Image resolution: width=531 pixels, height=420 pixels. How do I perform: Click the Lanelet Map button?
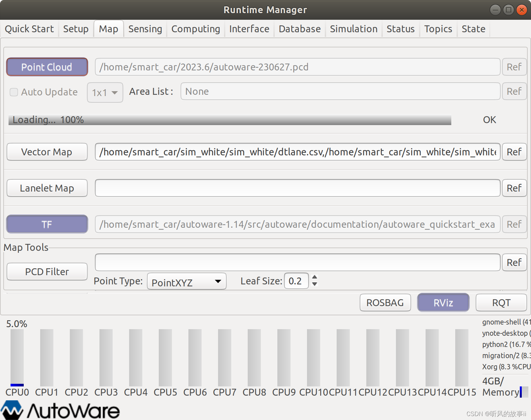coord(47,188)
